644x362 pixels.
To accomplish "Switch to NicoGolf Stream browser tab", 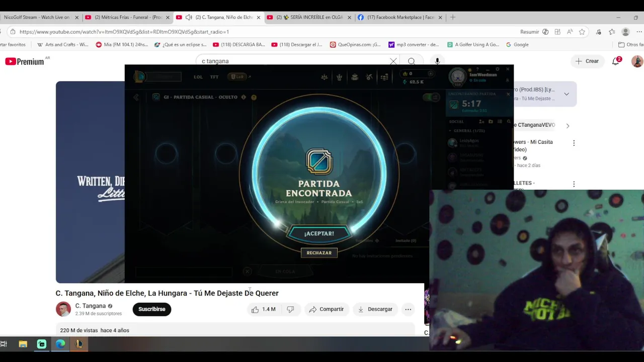I will (x=37, y=17).
